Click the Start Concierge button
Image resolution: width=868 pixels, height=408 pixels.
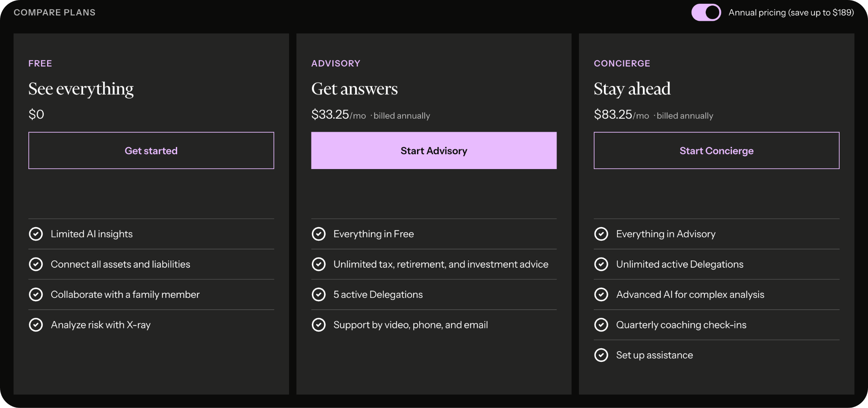717,150
